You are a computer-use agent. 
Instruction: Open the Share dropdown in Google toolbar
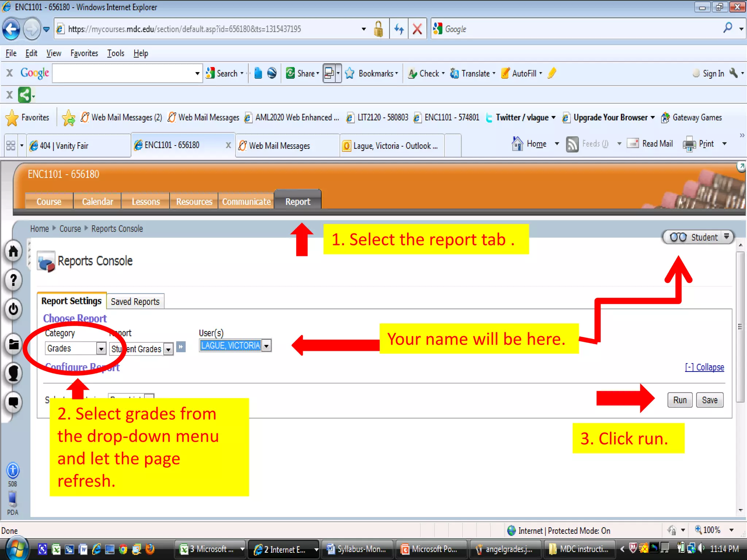click(318, 73)
